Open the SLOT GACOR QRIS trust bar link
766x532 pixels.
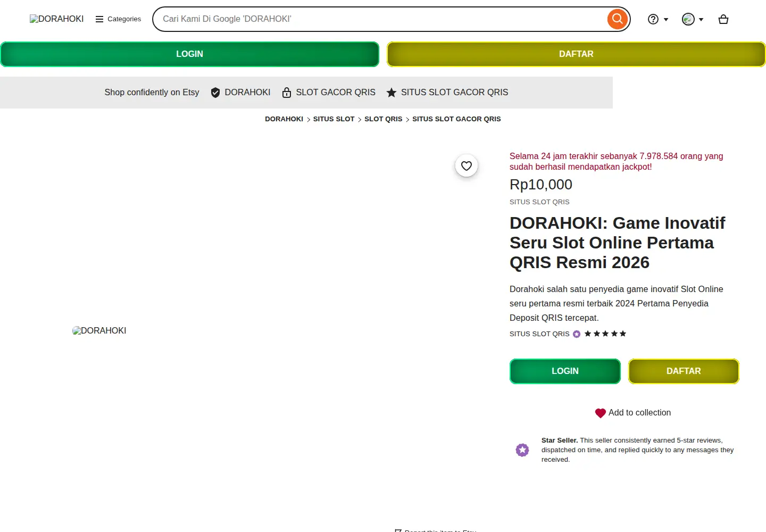pyautogui.click(x=336, y=93)
